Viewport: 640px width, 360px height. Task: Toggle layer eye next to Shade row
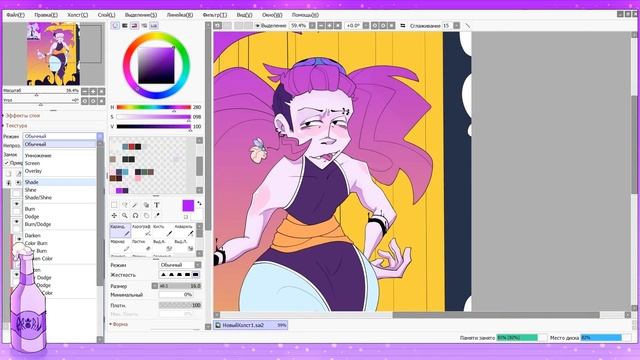18,182
